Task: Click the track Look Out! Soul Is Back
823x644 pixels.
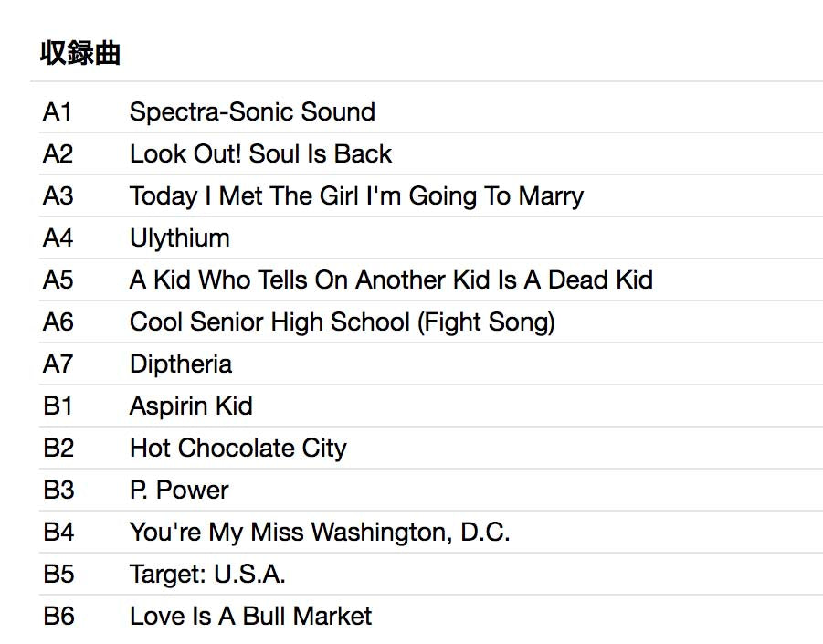Action: tap(260, 153)
